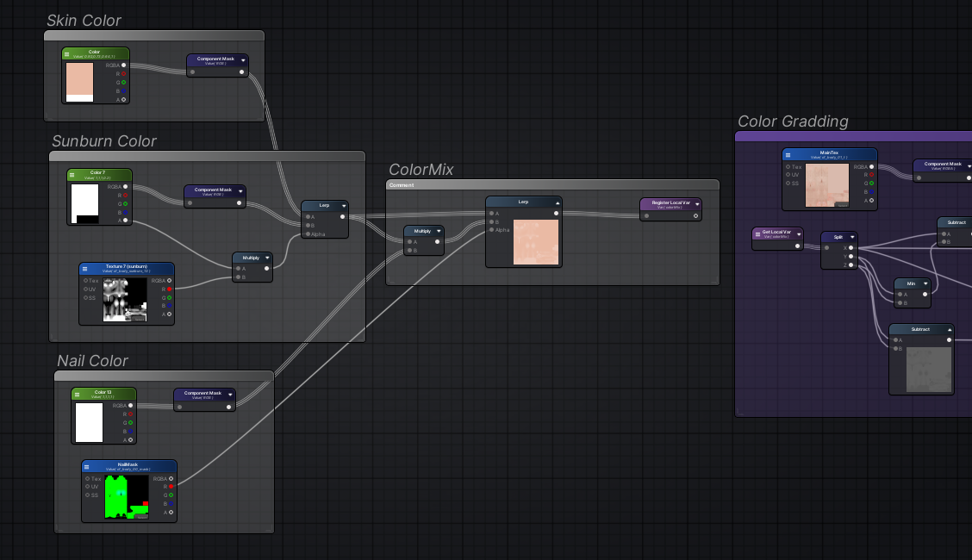Click Tex input port of Texture 7 (sunburn) node
This screenshot has width=972, height=560.
tap(86, 281)
